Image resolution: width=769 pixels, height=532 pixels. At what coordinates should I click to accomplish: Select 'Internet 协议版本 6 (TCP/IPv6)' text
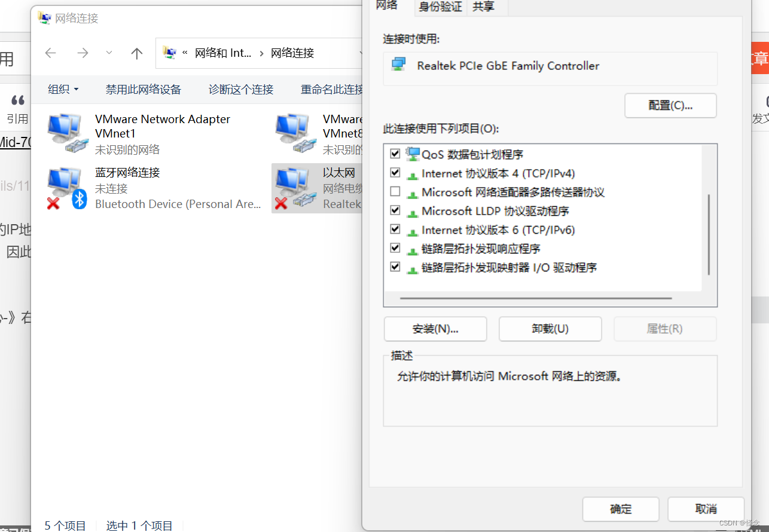click(498, 230)
